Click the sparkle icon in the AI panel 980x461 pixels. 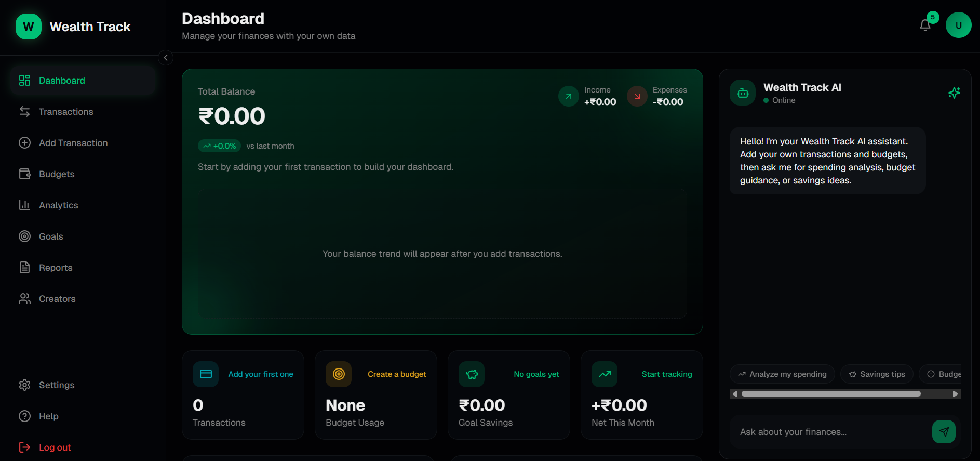(954, 93)
